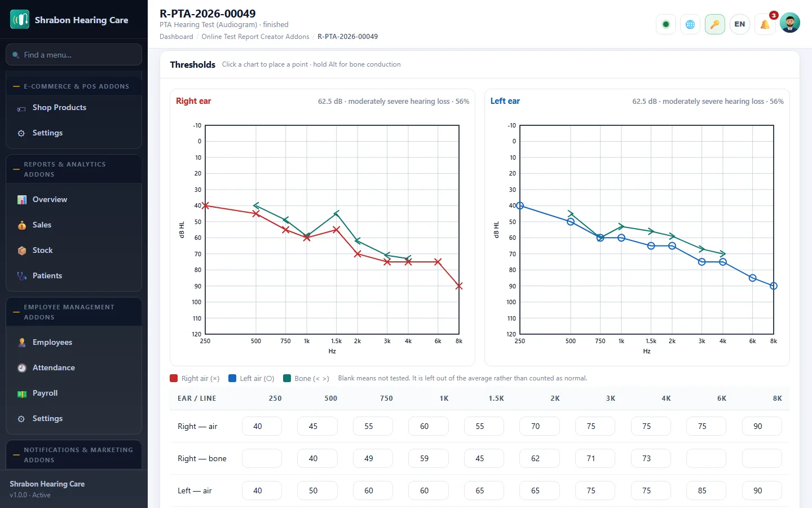Viewport: 812px width, 508px height.
Task: Open the user avatar menu
Action: click(x=790, y=23)
